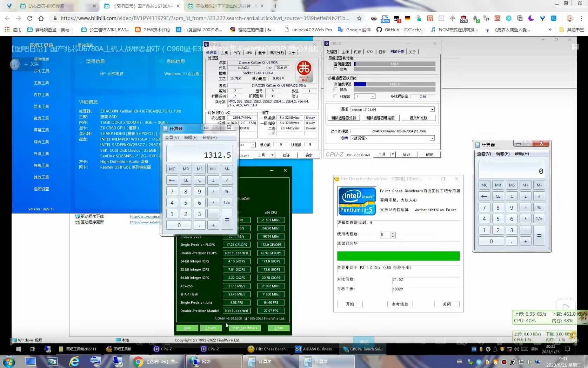Close the bilibili video browser tab

[178, 6]
